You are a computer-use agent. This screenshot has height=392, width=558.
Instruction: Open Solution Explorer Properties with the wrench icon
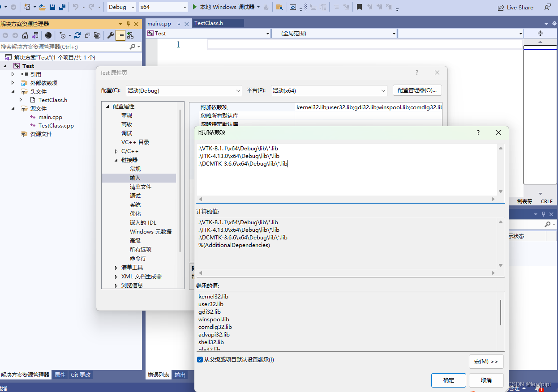coord(111,35)
